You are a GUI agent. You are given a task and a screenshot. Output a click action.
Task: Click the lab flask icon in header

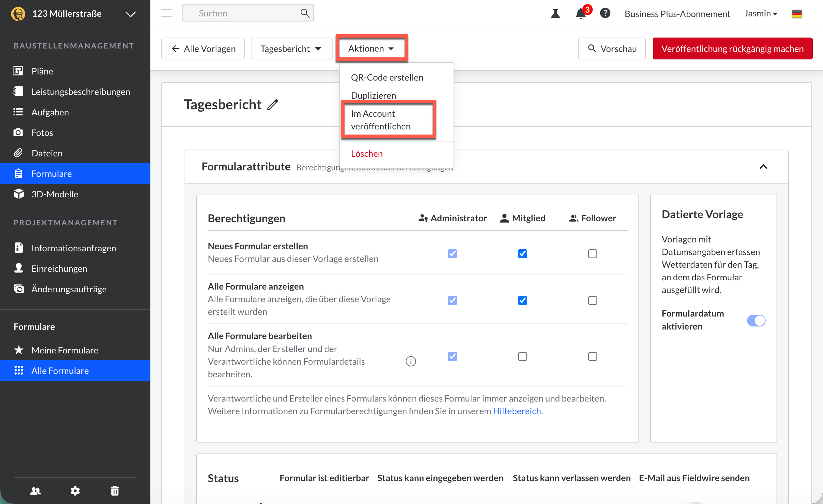point(555,14)
